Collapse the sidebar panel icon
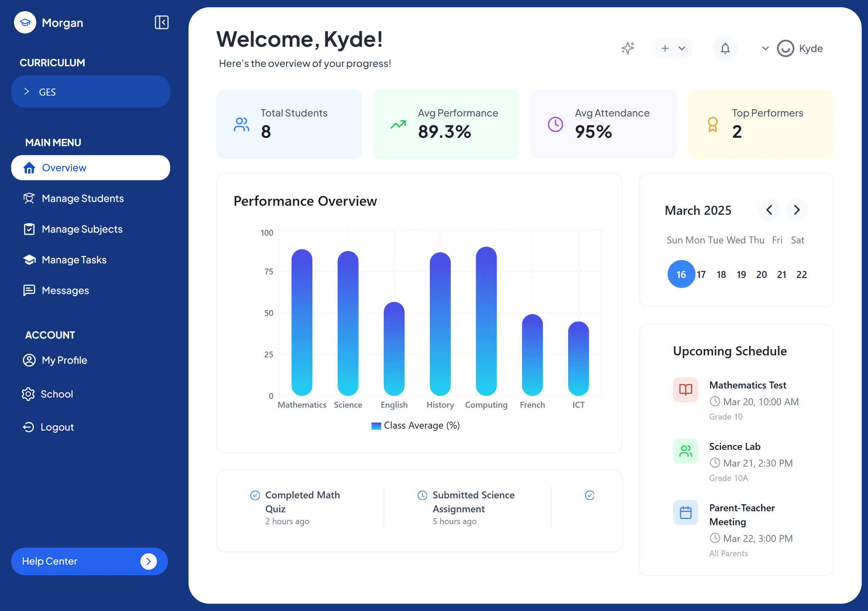The width and height of the screenshot is (868, 611). pyautogui.click(x=161, y=22)
